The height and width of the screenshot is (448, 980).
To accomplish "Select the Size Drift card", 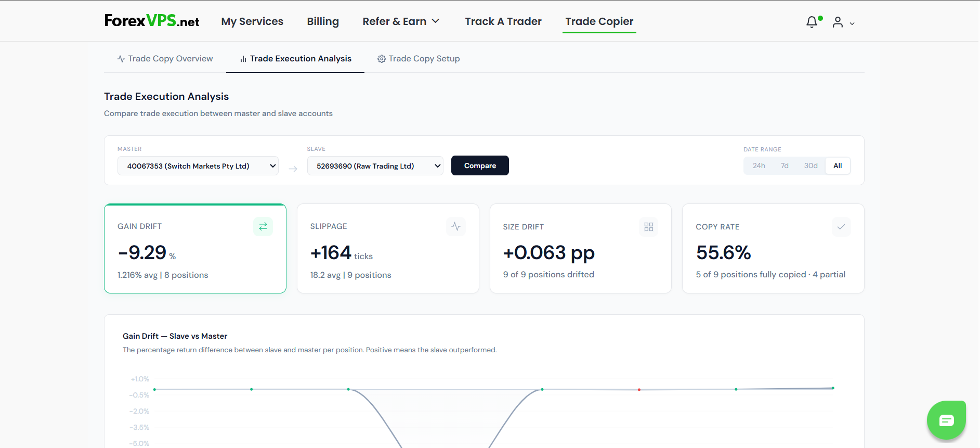I will coord(581,248).
